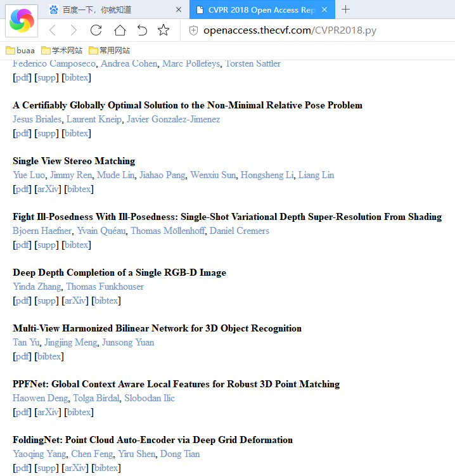Open bibtex of Deep Depth Completion paper
The width and height of the screenshot is (455, 476).
106,301
